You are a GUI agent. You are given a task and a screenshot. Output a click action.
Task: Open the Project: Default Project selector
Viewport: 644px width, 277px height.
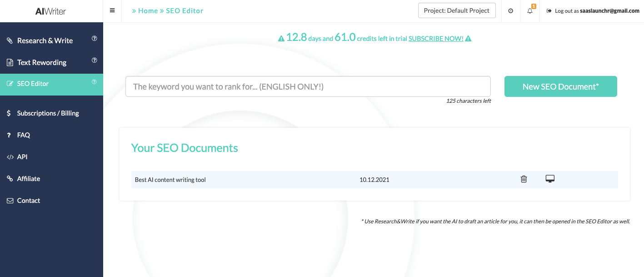coord(457,10)
